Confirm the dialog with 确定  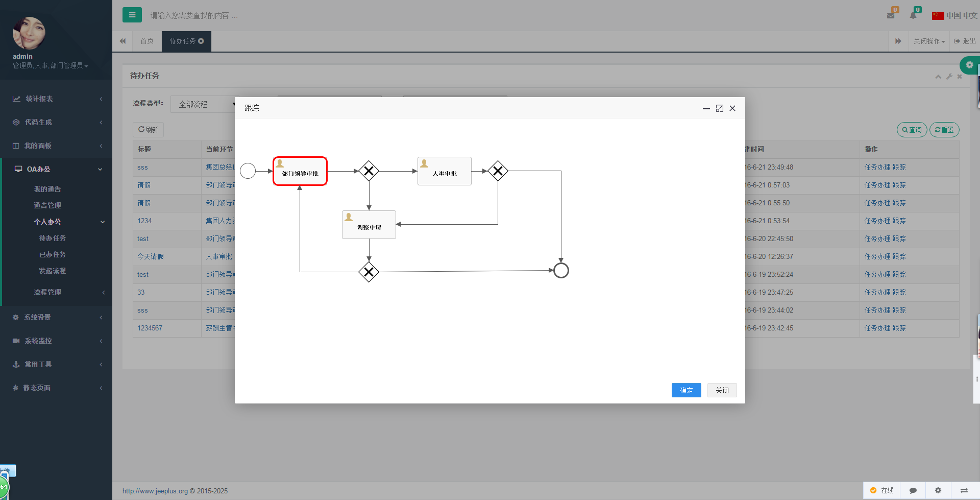tap(686, 390)
